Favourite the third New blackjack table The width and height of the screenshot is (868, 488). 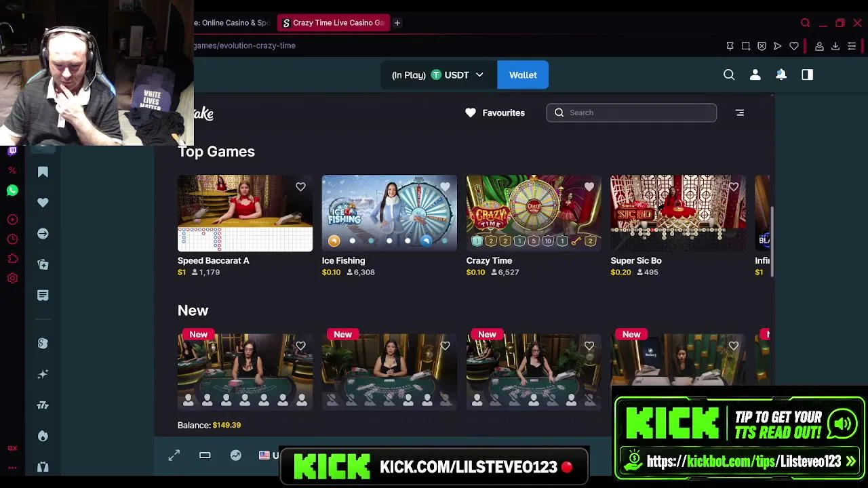pyautogui.click(x=589, y=346)
